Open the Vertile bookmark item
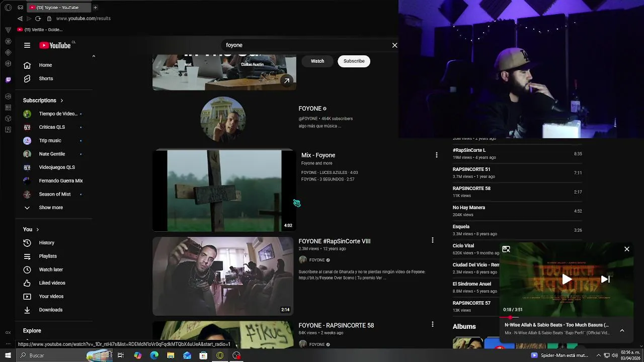 40,30
